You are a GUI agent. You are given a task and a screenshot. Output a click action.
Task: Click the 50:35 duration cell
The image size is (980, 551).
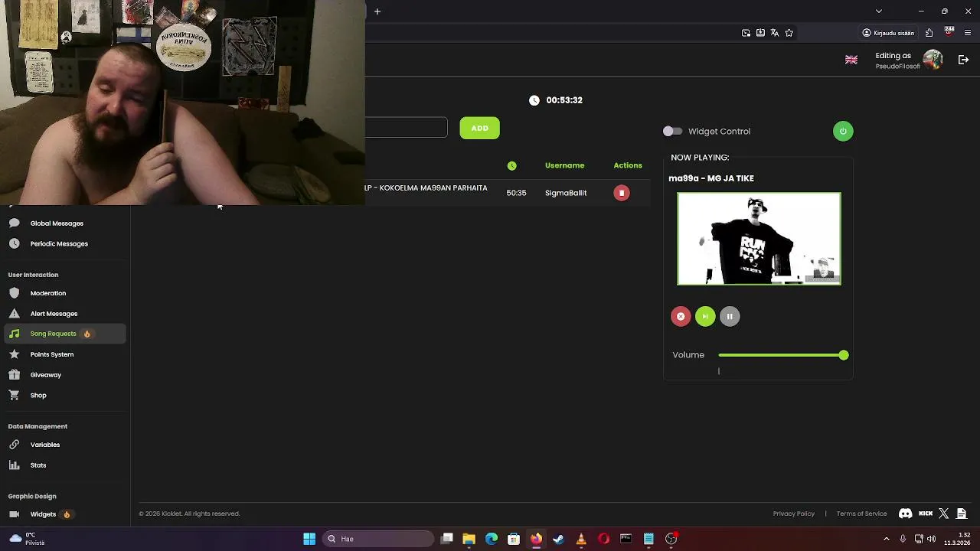(x=516, y=193)
